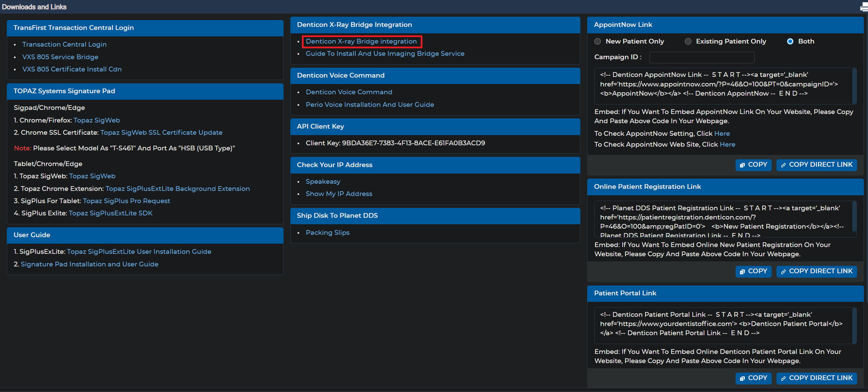Open Denticon X-ray Bridge integration link
868x392 pixels.
pos(361,41)
